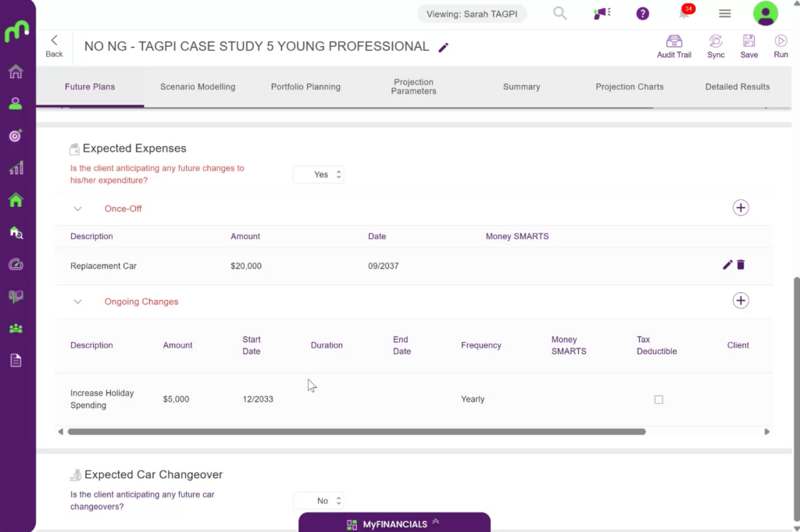Open car changeover No dropdown
This screenshot has height=532, width=800.
319,501
